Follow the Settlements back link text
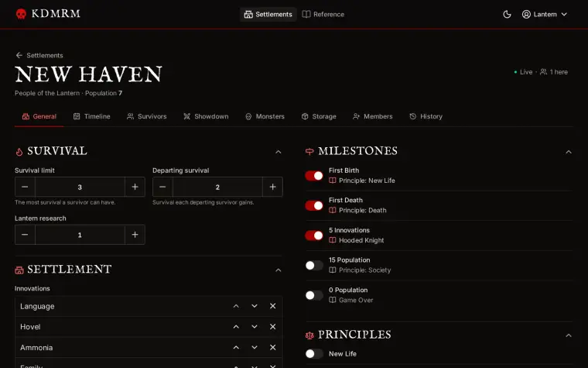Image resolution: width=588 pixels, height=368 pixels. pos(45,55)
